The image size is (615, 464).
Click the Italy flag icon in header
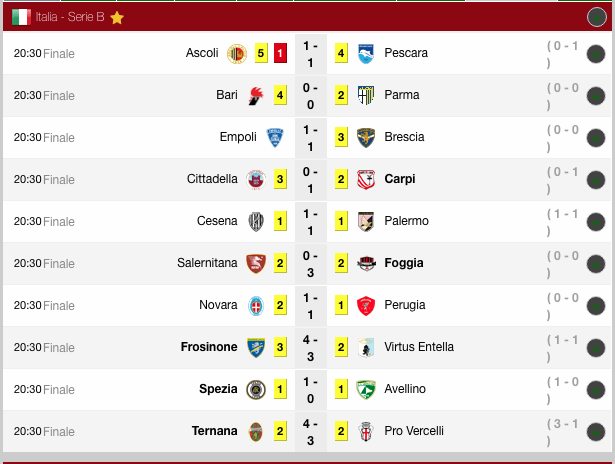click(21, 17)
